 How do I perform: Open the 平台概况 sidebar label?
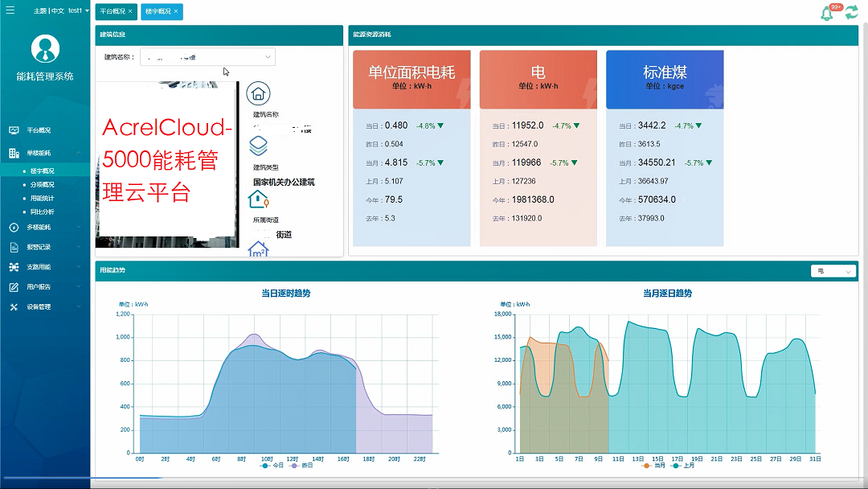(39, 130)
